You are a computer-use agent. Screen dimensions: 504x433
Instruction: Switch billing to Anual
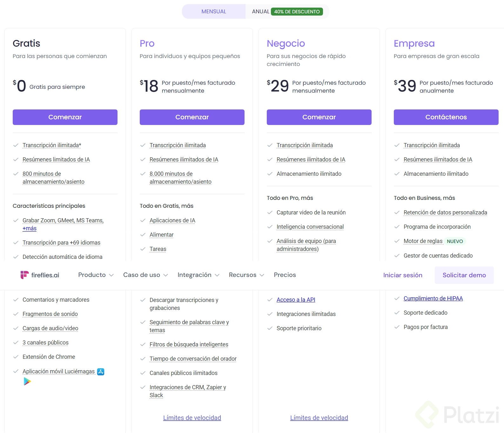pyautogui.click(x=260, y=12)
